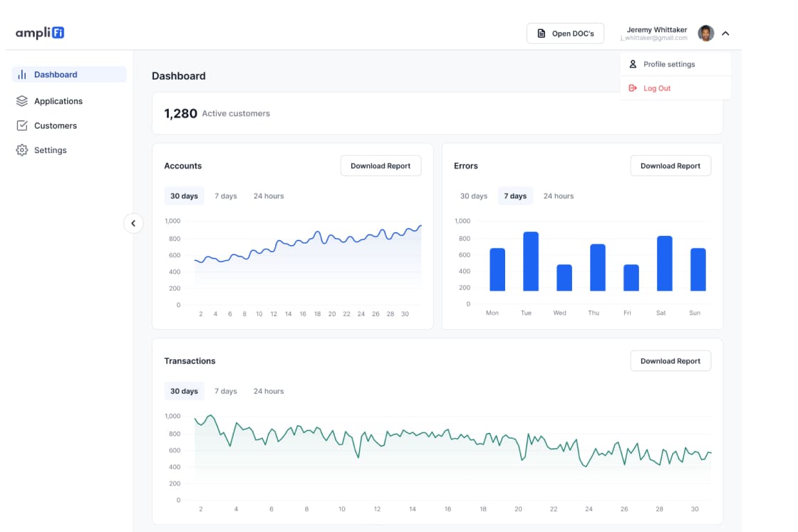The image size is (798, 532).
Task: Select Profile settings menu entry
Action: (x=675, y=64)
